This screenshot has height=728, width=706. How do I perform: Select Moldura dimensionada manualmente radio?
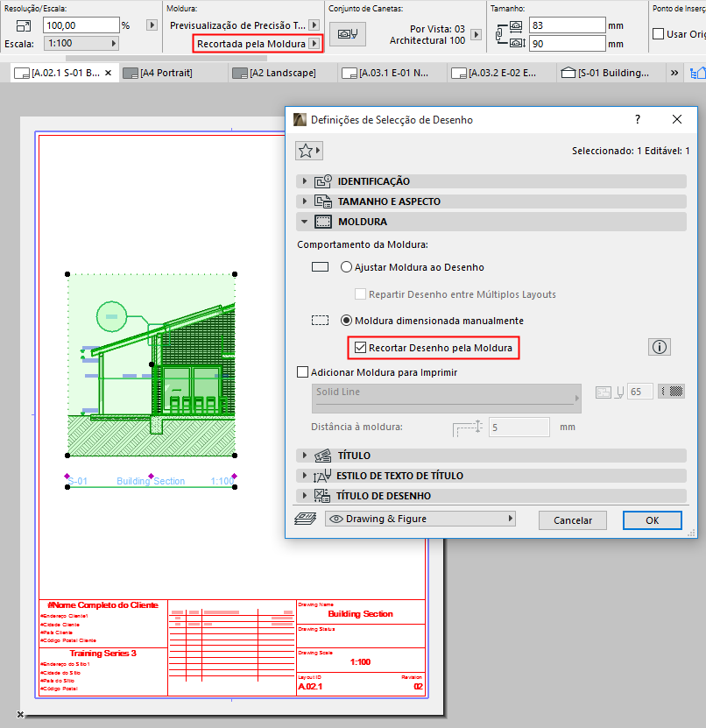[346, 321]
